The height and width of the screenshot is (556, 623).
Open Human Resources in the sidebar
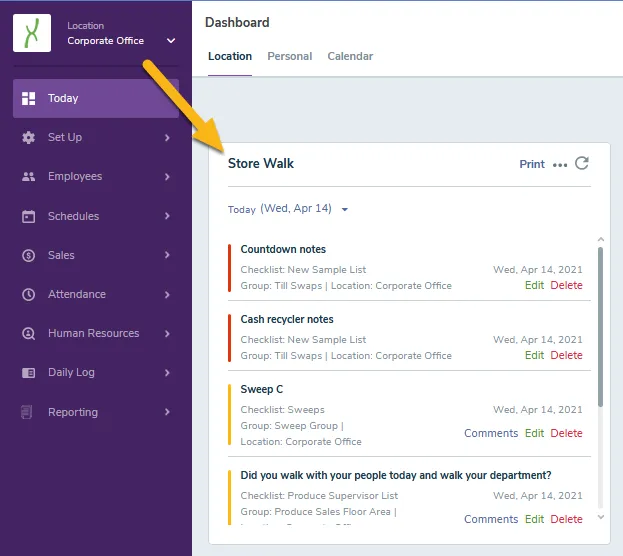[x=96, y=333]
